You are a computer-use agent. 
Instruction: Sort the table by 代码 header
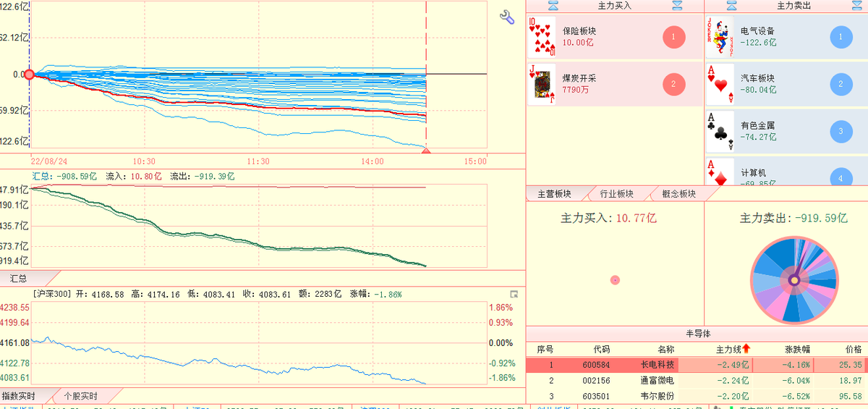pos(602,349)
